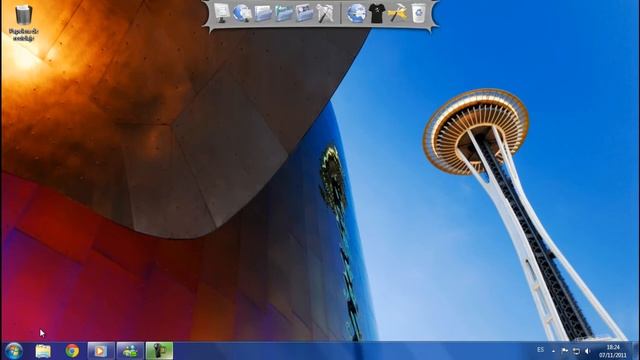This screenshot has height=360, width=640.
Task: Show hidden system tray icons
Action: (553, 351)
